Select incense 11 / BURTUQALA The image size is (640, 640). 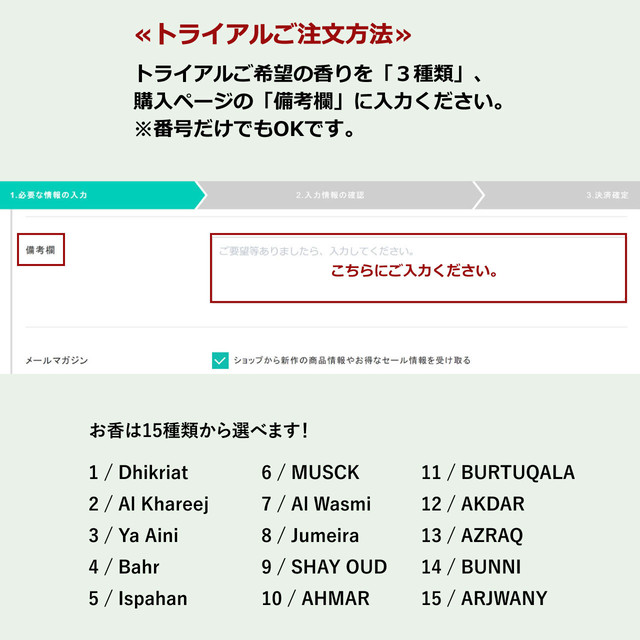498,472
